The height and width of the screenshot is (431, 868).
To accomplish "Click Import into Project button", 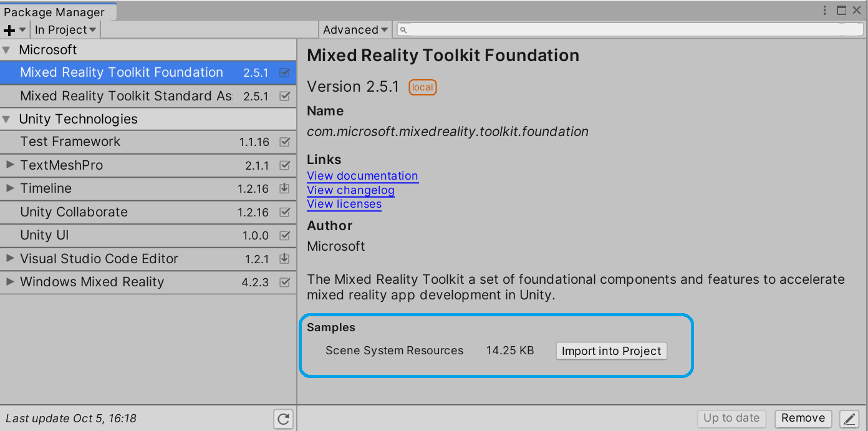I will [611, 351].
